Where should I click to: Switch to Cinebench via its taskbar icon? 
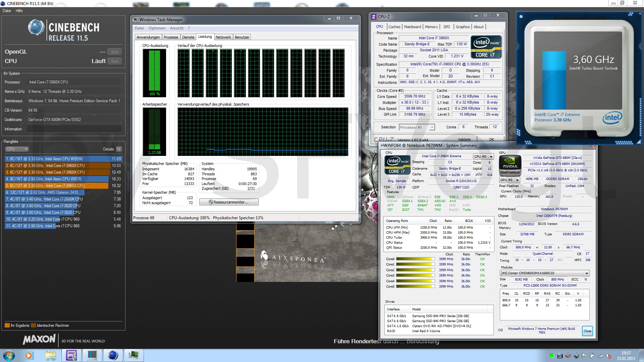pyautogui.click(x=113, y=355)
